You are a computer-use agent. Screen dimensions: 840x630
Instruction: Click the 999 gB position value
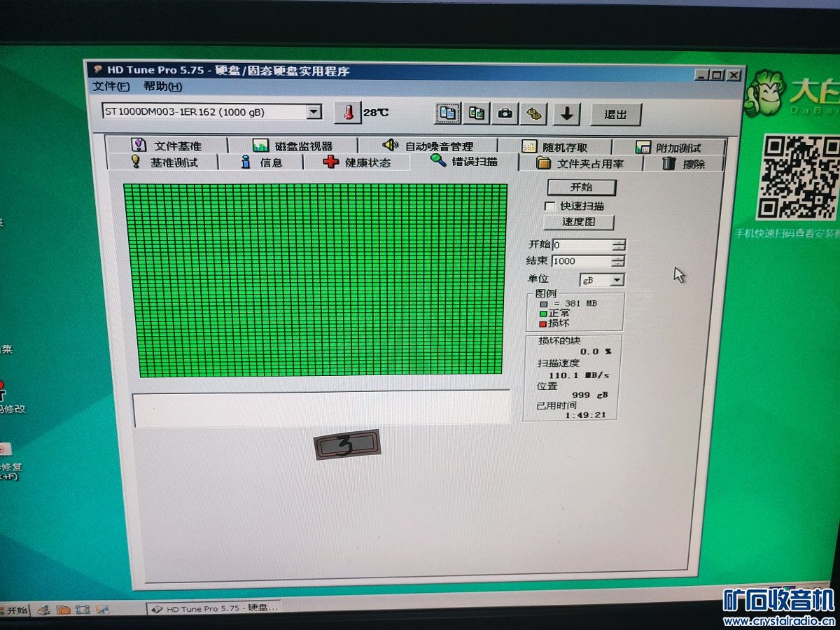pos(589,395)
